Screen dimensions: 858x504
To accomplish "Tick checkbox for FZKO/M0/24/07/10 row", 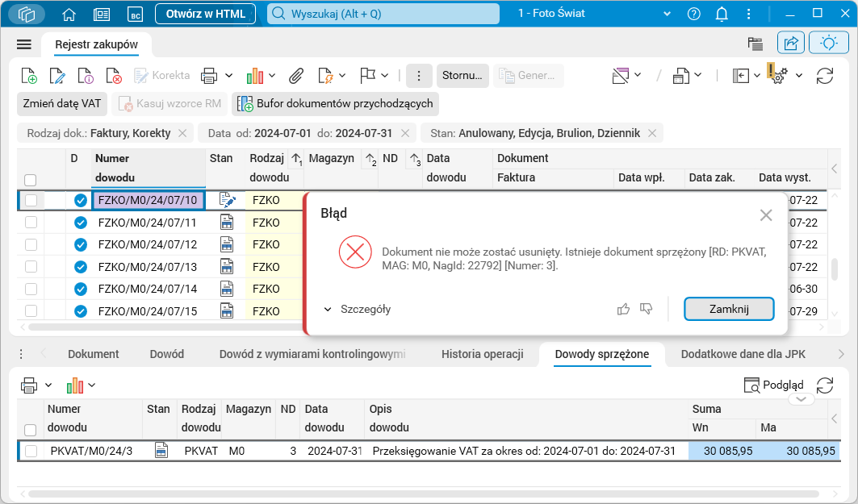I will tap(31, 201).
